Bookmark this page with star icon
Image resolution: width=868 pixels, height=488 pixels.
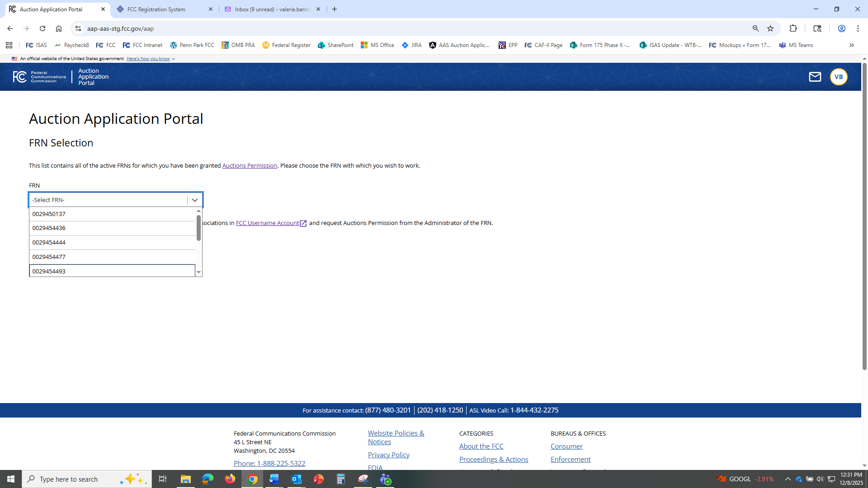pos(770,28)
